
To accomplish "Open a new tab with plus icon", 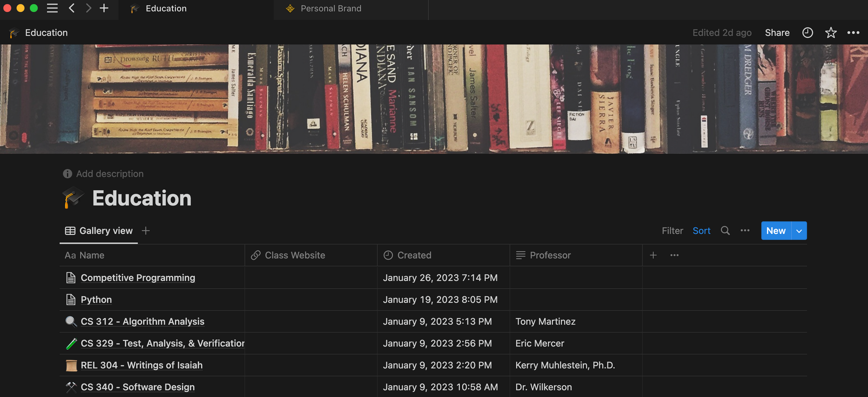I will [104, 8].
